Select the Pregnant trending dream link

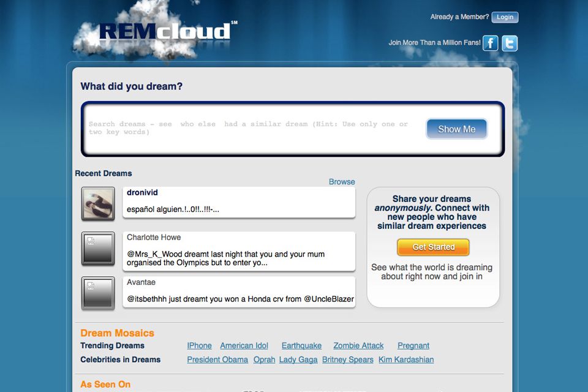[413, 345]
